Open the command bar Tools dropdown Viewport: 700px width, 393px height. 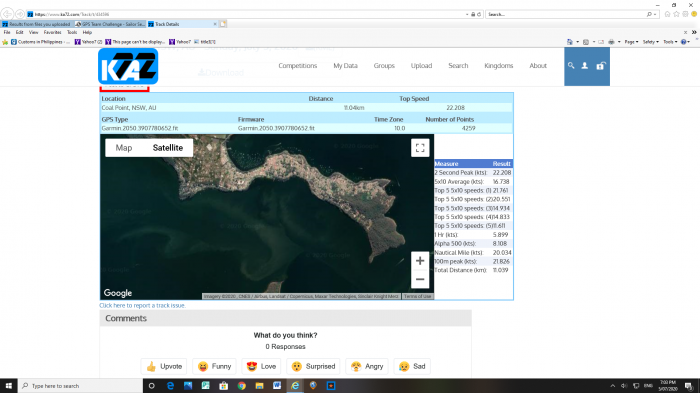(x=670, y=42)
